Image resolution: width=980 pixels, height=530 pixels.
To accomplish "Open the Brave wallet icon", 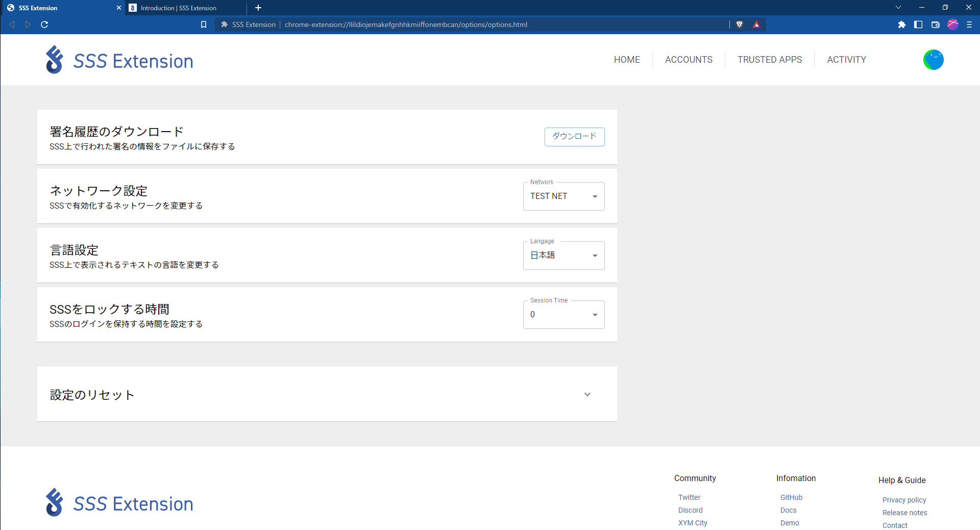I will 936,24.
